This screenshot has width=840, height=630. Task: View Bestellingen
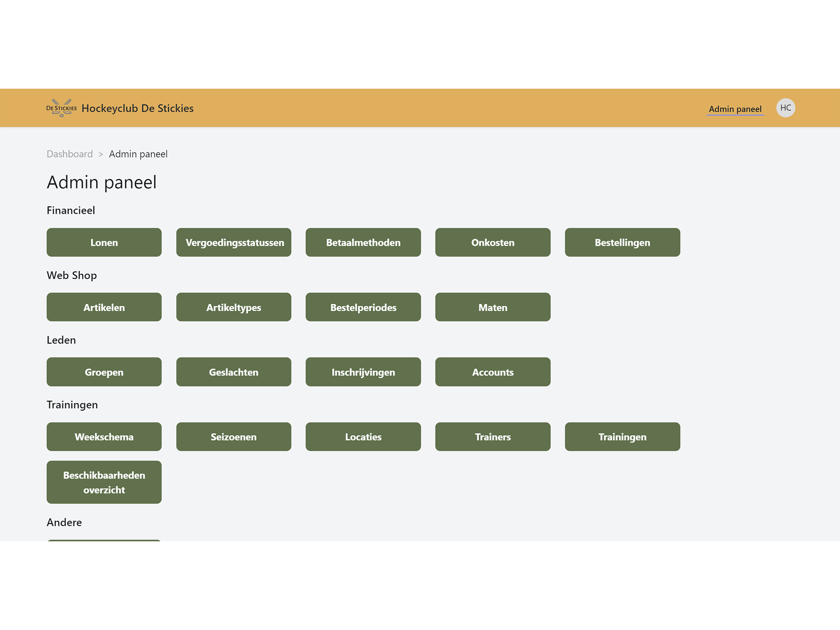point(622,242)
